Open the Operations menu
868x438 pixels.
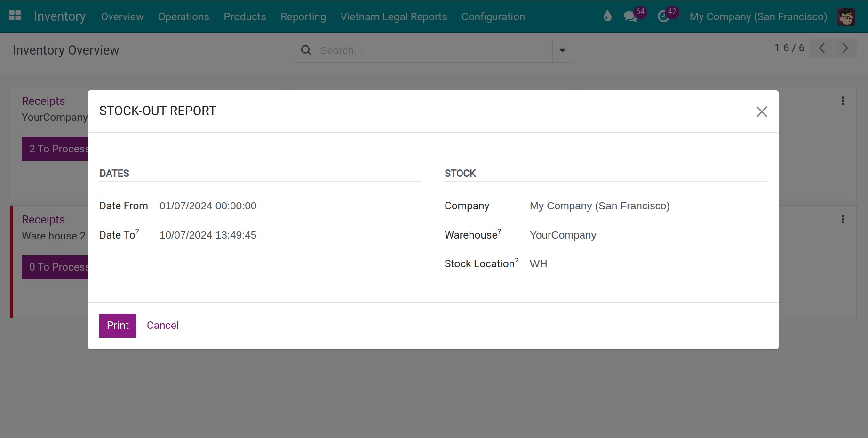tap(183, 16)
